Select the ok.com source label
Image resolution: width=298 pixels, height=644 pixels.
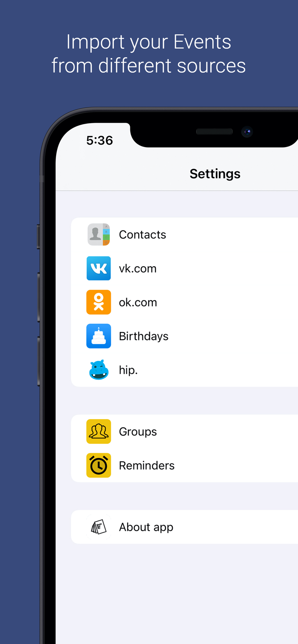pyautogui.click(x=138, y=302)
